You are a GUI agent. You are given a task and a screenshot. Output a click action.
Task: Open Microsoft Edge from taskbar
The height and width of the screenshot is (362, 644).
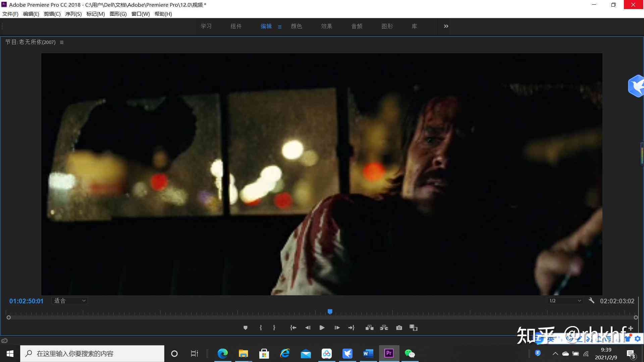223,354
